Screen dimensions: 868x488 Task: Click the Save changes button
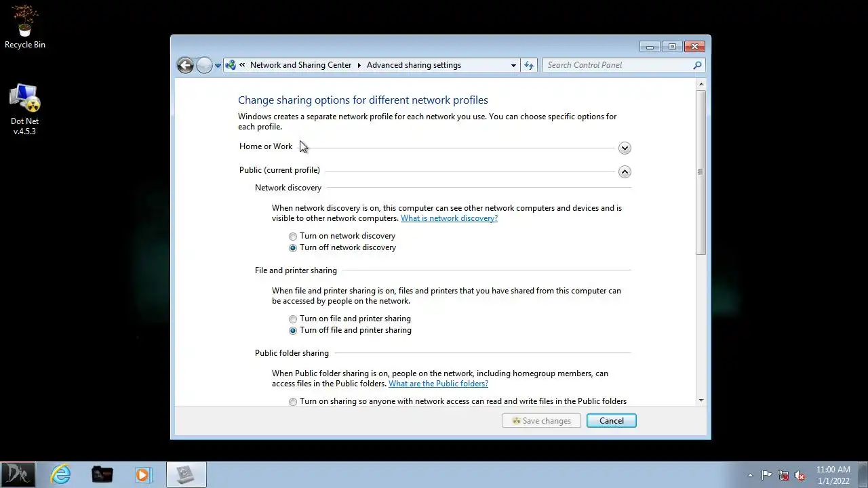coord(541,421)
